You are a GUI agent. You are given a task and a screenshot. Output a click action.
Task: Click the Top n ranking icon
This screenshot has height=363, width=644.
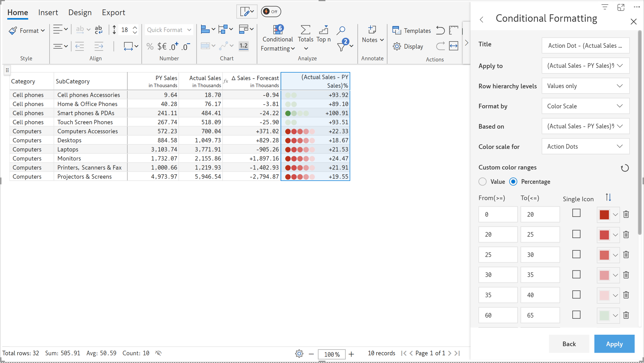click(323, 30)
